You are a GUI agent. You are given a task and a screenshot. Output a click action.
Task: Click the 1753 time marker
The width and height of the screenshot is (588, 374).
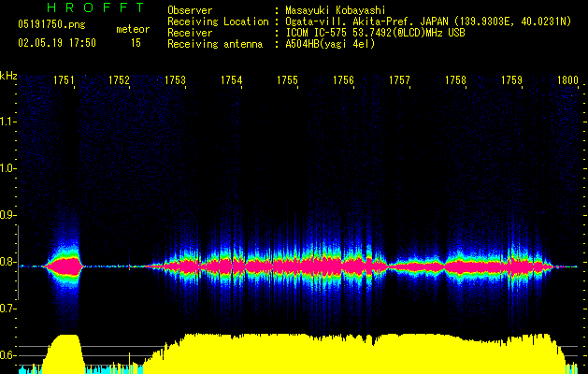[x=175, y=80]
